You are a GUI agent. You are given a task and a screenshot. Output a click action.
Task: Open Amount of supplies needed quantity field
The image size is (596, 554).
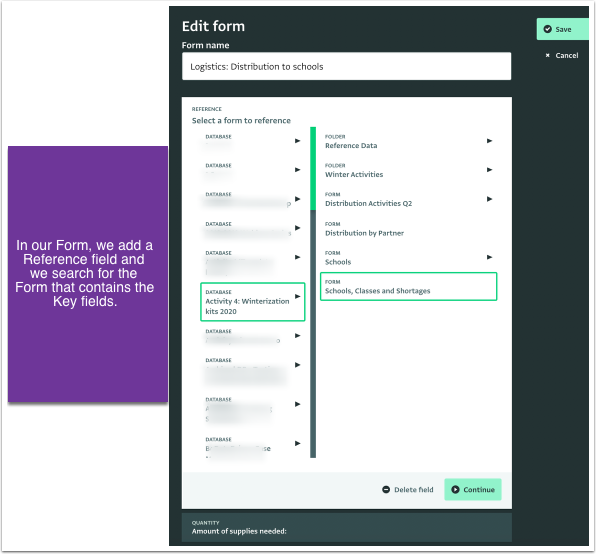pyautogui.click(x=346, y=527)
